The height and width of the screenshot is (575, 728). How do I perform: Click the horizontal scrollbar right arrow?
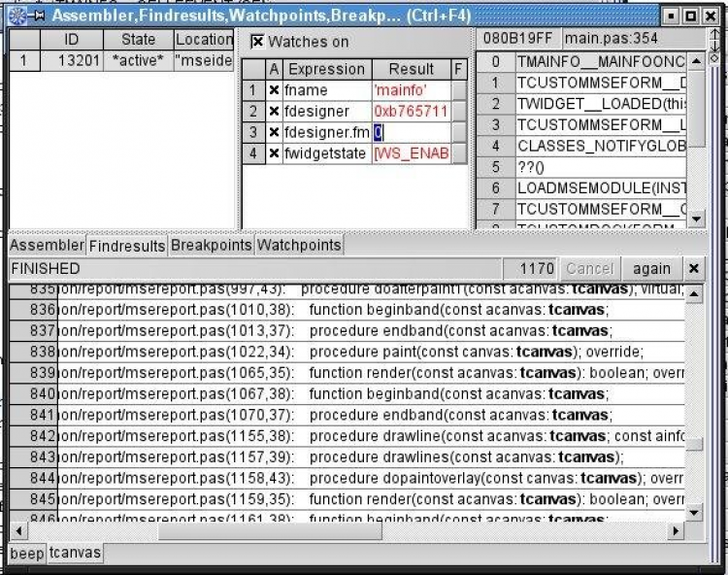tap(676, 531)
